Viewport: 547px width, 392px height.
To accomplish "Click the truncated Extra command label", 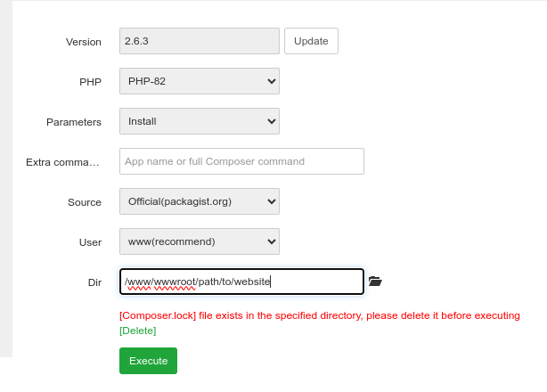I will click(64, 162).
